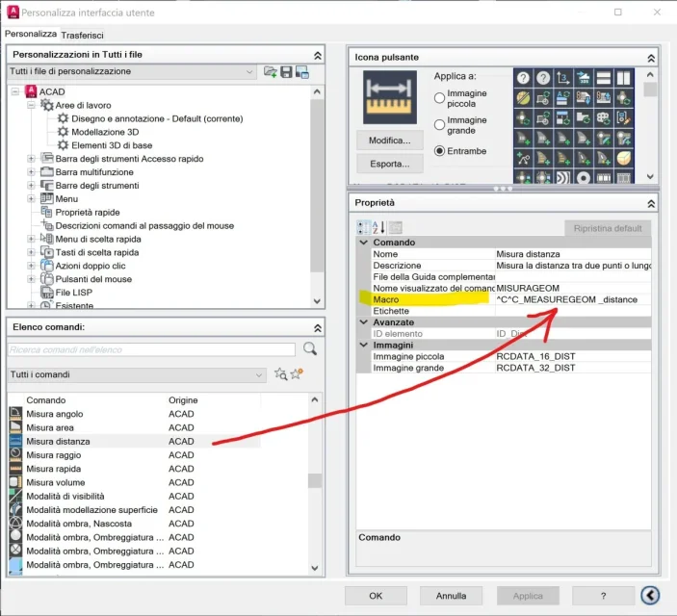Click the save customization files icon
The width and height of the screenshot is (677, 616).
tap(286, 71)
